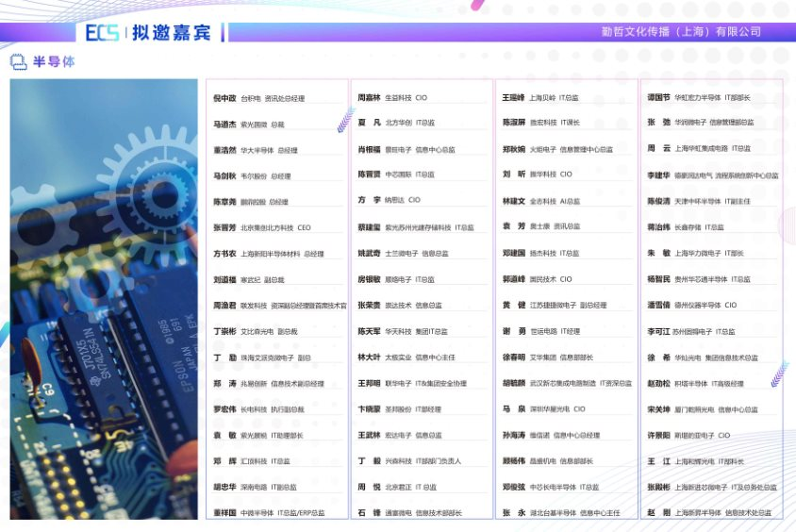The height and width of the screenshot is (532, 796).
Task: Select the 杨智民 贵州华芯通半导体 row
Action: 699,279
